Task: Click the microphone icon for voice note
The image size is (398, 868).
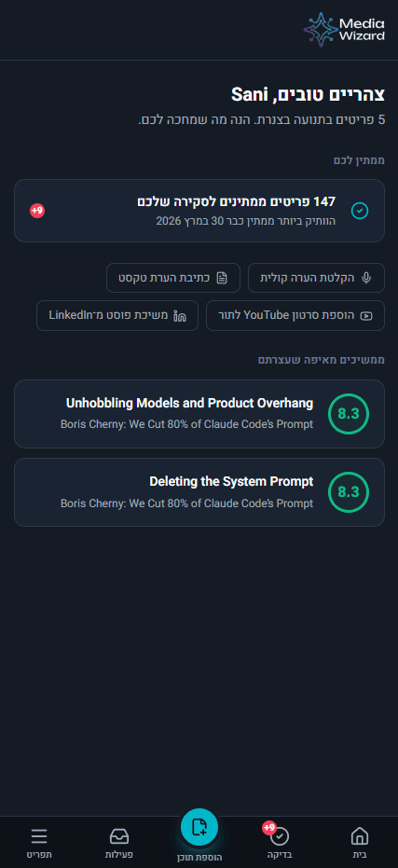Action: [x=366, y=278]
